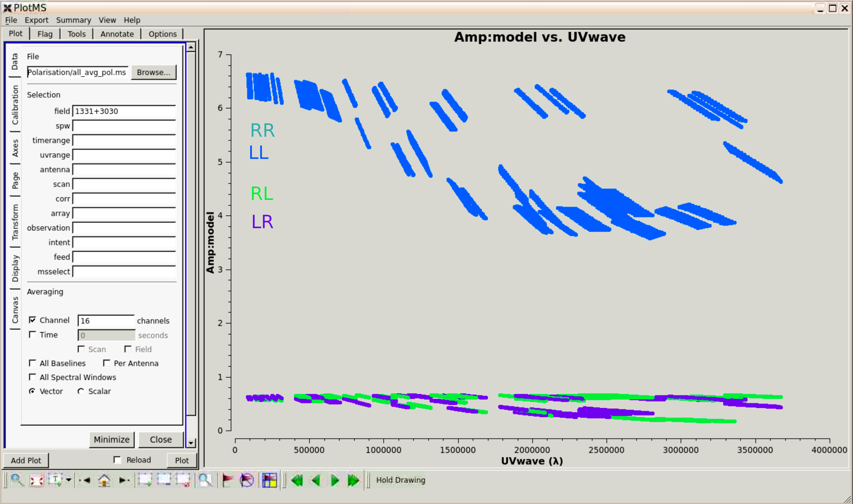Click the spw selection input field
Screen dimensions: 853x504
[124, 126]
